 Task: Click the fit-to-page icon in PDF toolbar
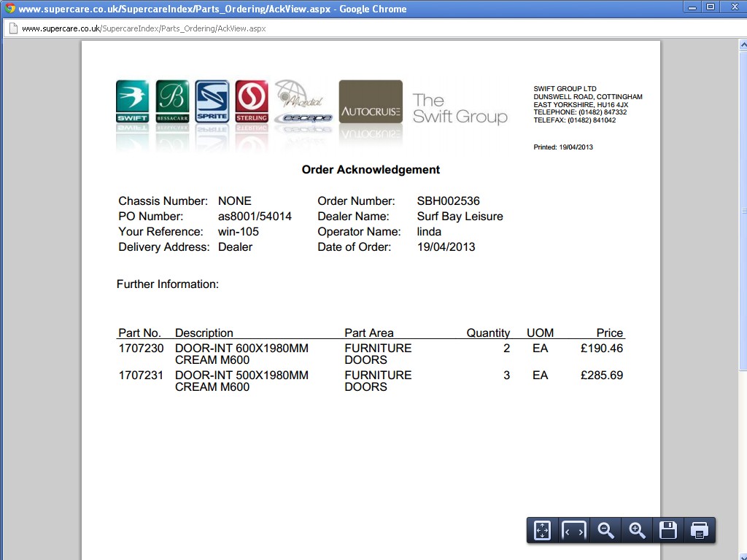click(x=542, y=530)
